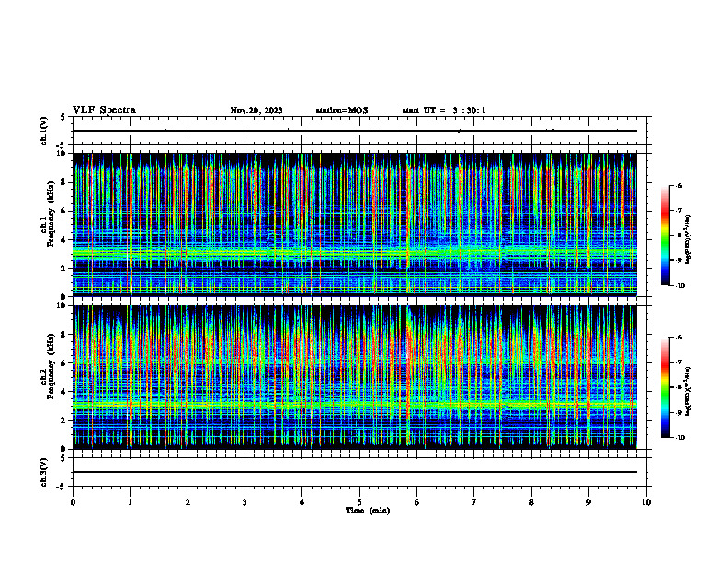
Task: Click the time axis tick label "3"
Action: click(245, 502)
